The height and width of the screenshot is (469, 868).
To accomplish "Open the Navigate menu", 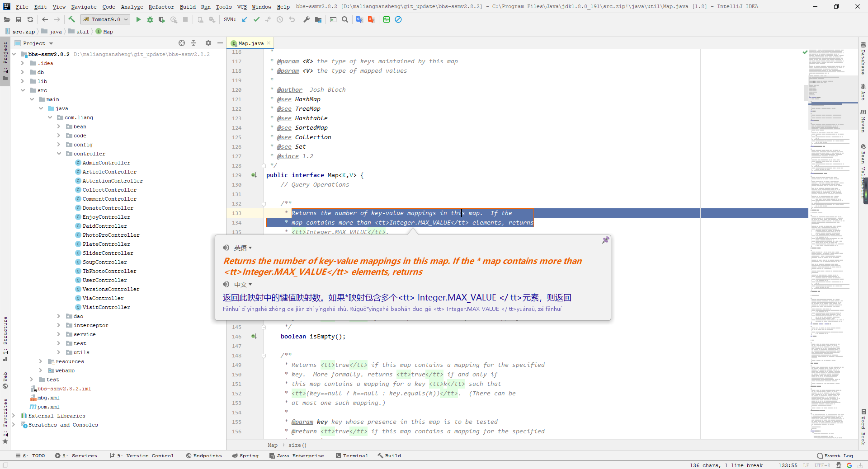I will pos(84,7).
